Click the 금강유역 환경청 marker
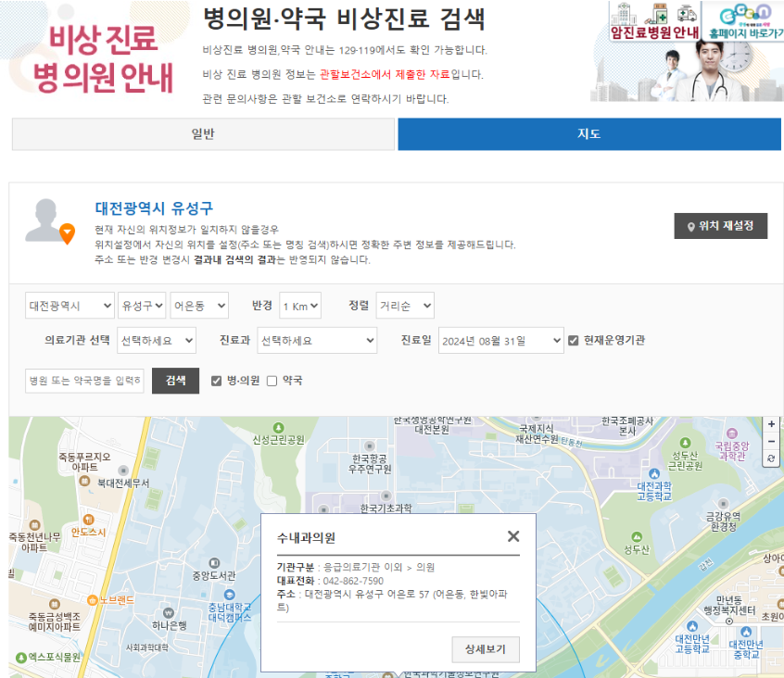The height and width of the screenshot is (678, 784). [723, 503]
